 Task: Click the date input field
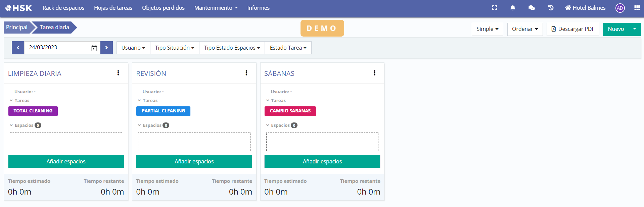coord(57,48)
